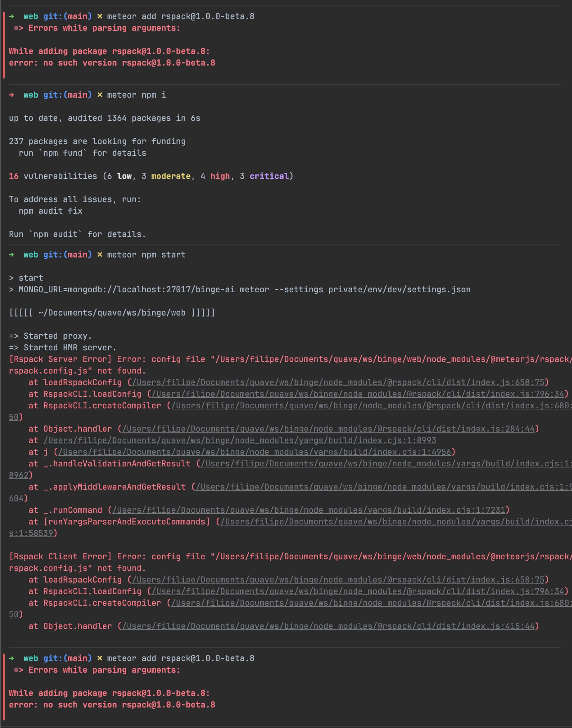Open the _.runCommand link ending in 1:7231

(x=309, y=510)
